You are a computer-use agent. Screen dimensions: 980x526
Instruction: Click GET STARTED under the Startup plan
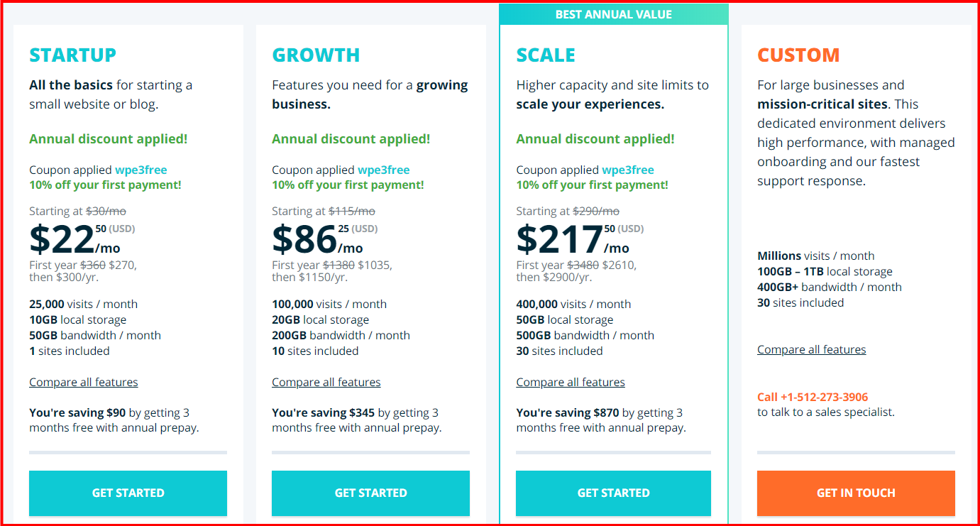(128, 493)
